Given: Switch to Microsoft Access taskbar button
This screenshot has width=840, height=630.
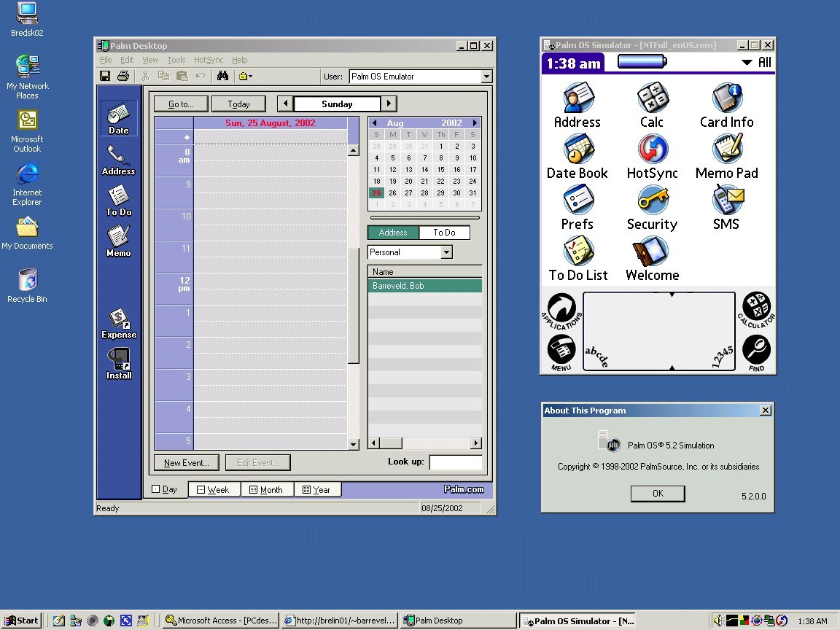Looking at the screenshot, I should pyautogui.click(x=221, y=621).
